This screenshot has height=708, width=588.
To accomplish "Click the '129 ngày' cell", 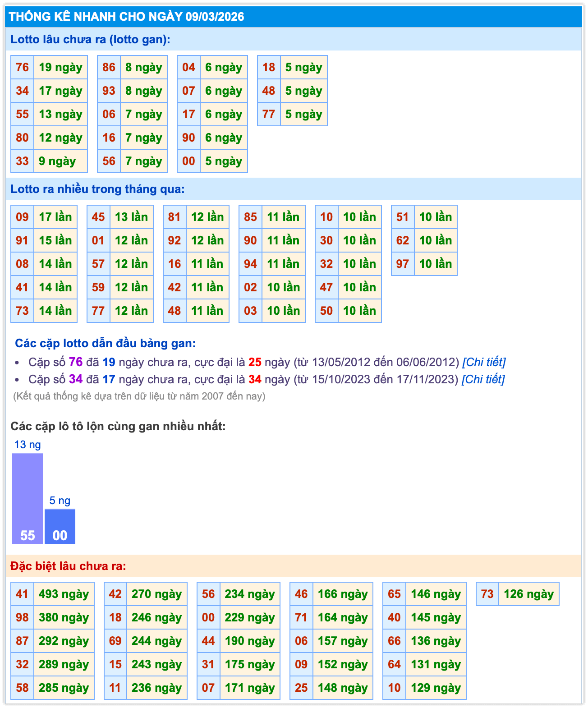I will tap(436, 688).
